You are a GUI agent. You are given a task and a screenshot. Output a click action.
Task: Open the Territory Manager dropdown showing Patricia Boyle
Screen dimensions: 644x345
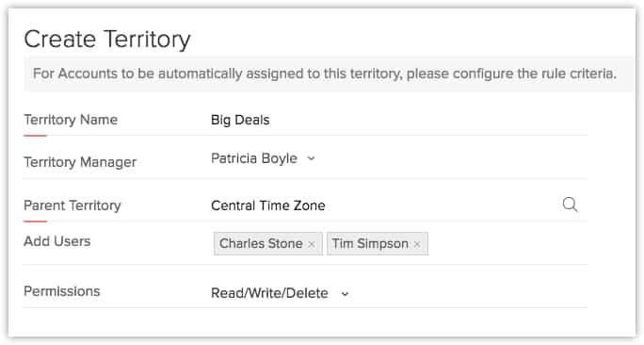point(263,158)
